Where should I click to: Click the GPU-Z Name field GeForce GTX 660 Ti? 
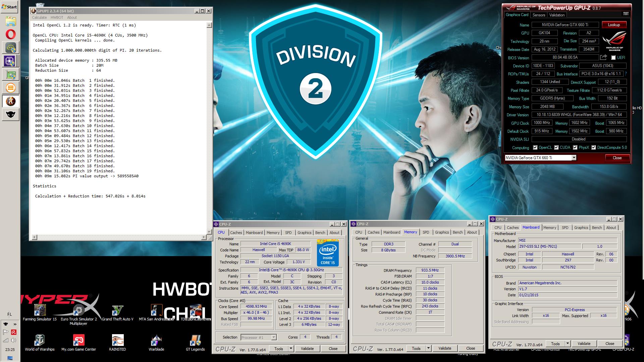[565, 25]
